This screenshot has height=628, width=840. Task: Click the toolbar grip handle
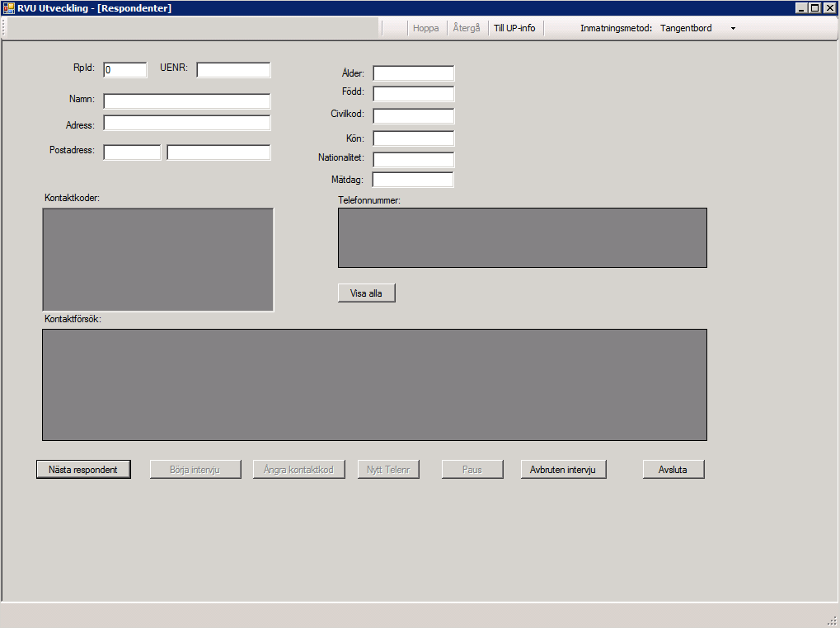pyautogui.click(x=4, y=28)
